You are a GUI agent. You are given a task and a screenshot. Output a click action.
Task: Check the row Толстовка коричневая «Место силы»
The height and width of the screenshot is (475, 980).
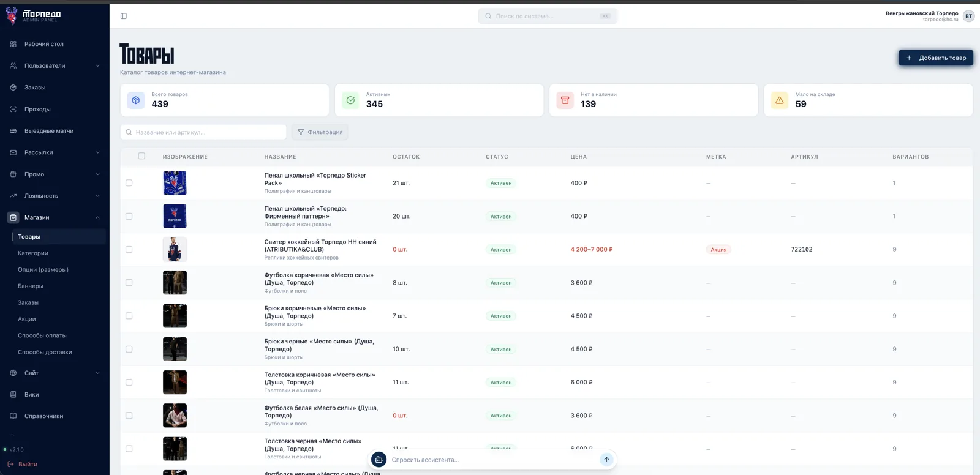[129, 382]
